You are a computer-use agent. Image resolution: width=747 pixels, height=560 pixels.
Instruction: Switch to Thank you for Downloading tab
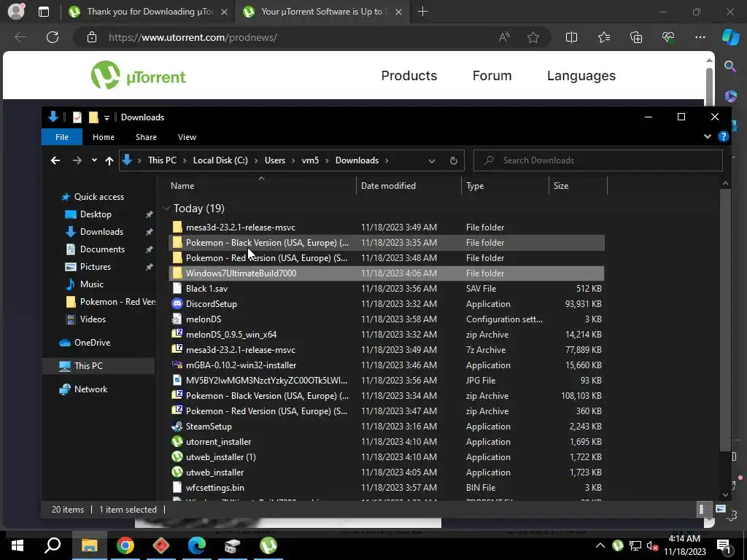pos(147,12)
